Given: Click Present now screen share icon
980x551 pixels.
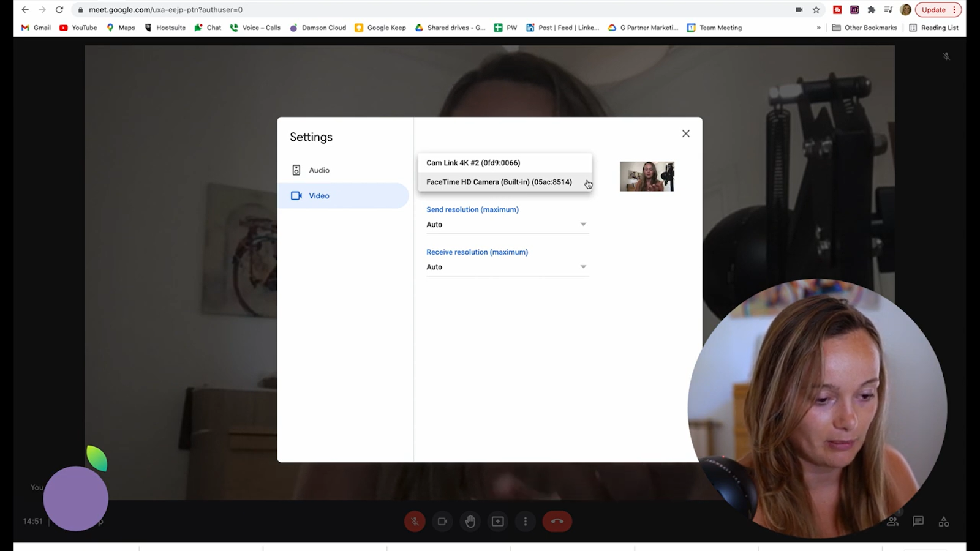Looking at the screenshot, I should pos(498,522).
